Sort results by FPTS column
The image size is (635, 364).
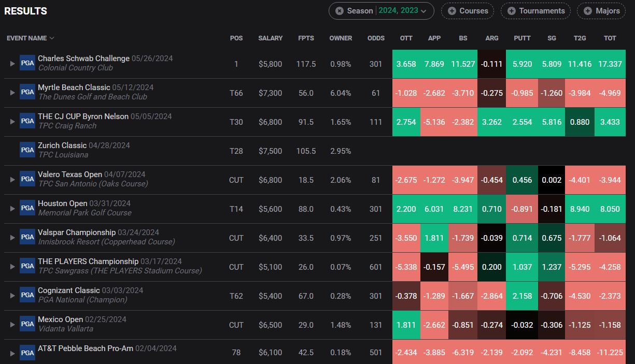[306, 38]
